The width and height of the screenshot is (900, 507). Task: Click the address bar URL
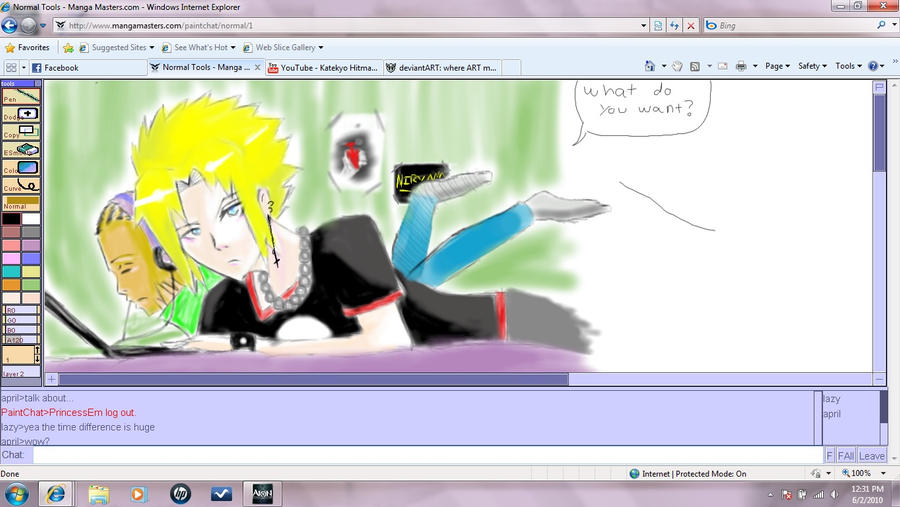[x=160, y=26]
